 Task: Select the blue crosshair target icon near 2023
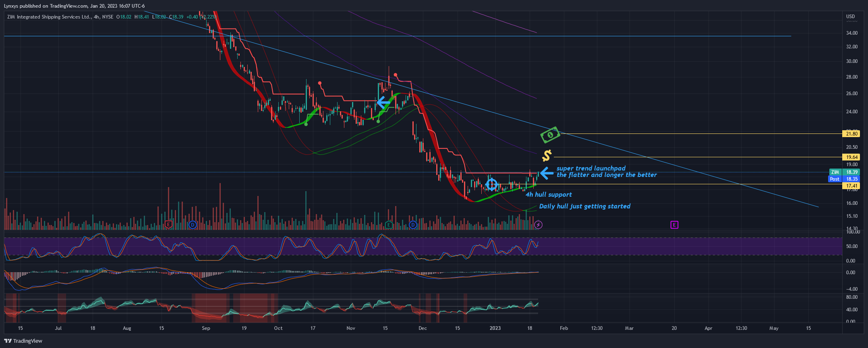[491, 185]
